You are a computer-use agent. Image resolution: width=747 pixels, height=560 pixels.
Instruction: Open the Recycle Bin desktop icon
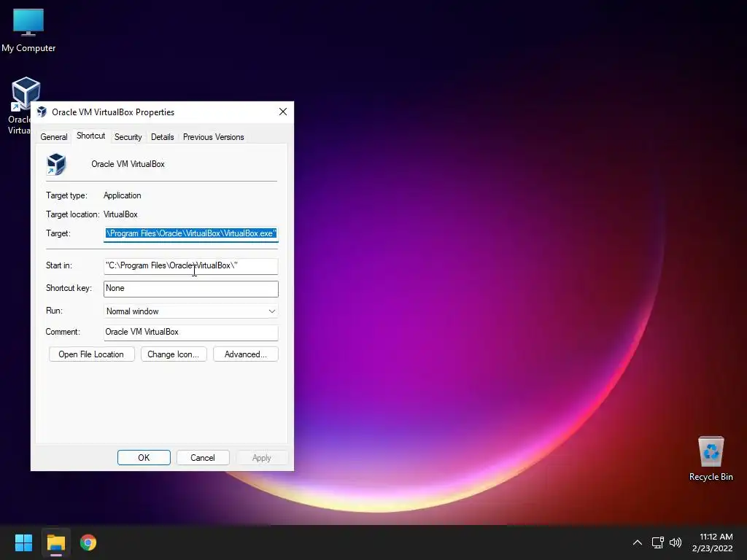click(x=711, y=459)
